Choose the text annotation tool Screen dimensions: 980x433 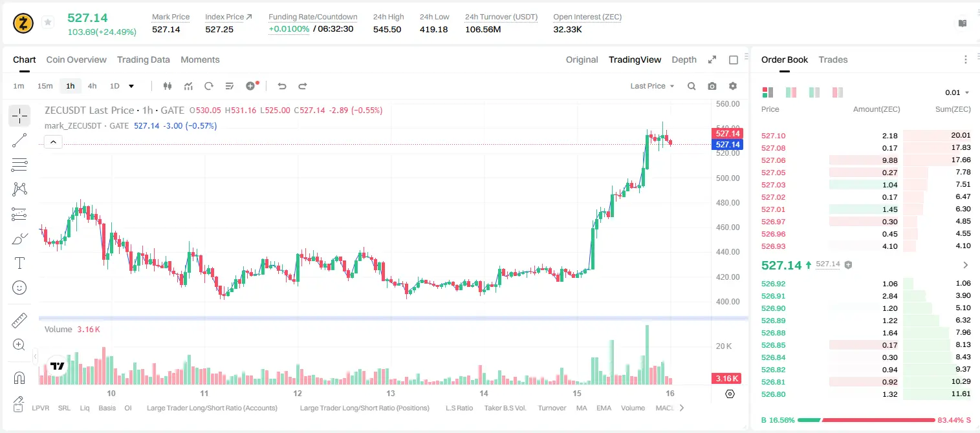tap(19, 263)
